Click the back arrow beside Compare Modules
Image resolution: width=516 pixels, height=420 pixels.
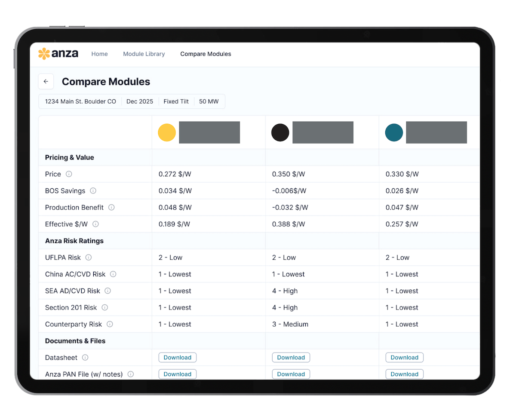[x=46, y=81]
